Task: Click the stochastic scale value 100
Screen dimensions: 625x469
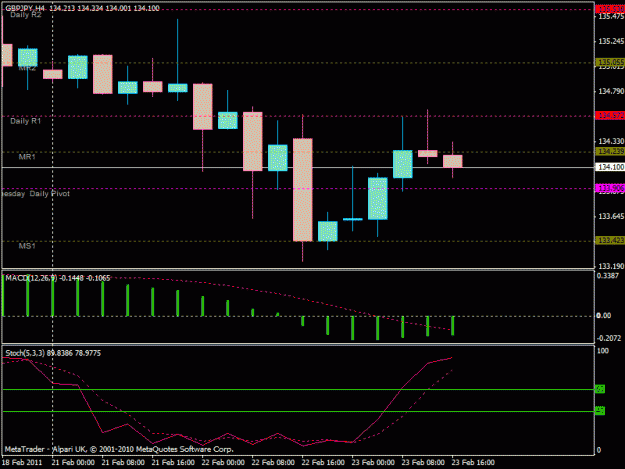Action: pos(603,351)
